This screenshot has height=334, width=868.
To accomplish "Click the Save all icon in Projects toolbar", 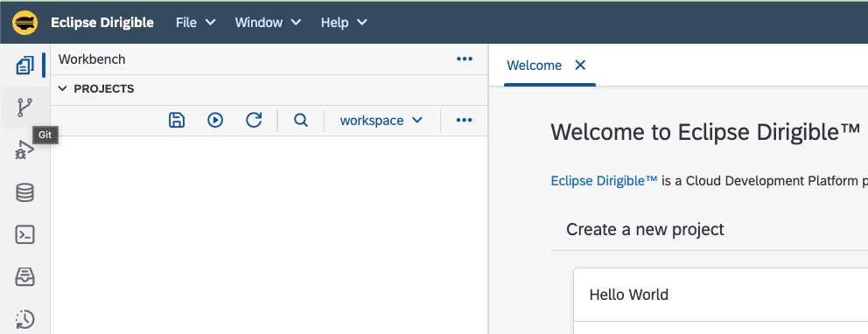I will [177, 120].
